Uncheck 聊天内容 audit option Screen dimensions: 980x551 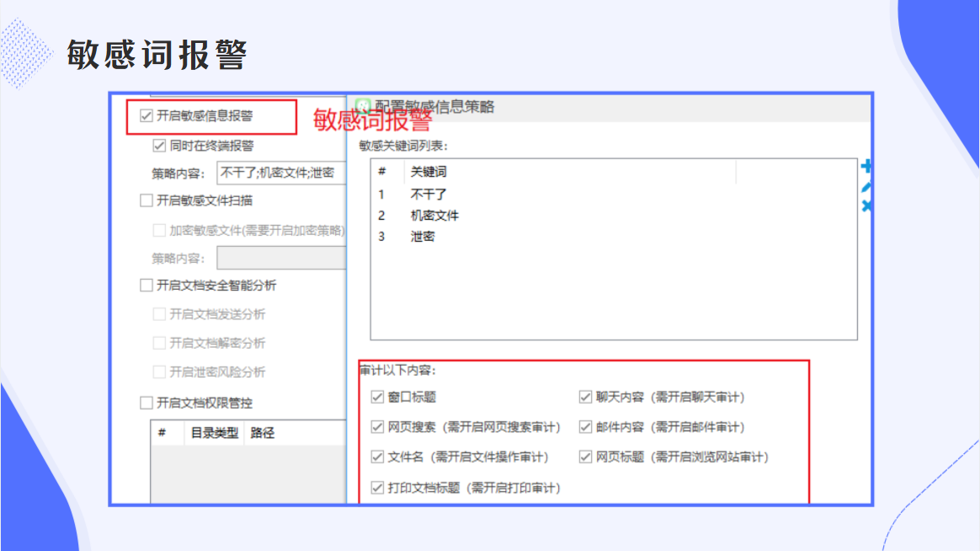coord(585,397)
